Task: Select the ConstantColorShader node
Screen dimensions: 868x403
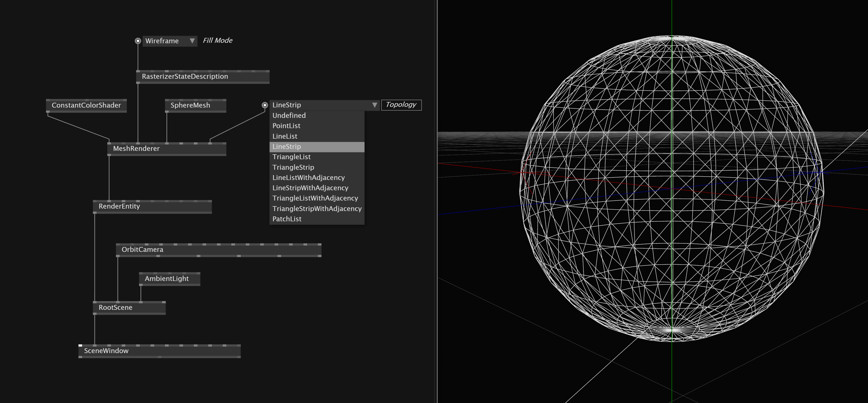Action: [86, 105]
